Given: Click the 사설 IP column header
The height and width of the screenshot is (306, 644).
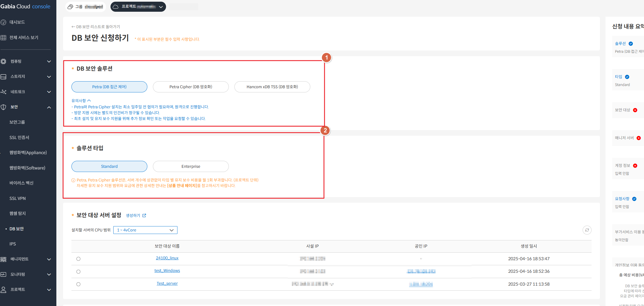Looking at the screenshot, I should point(313,246).
